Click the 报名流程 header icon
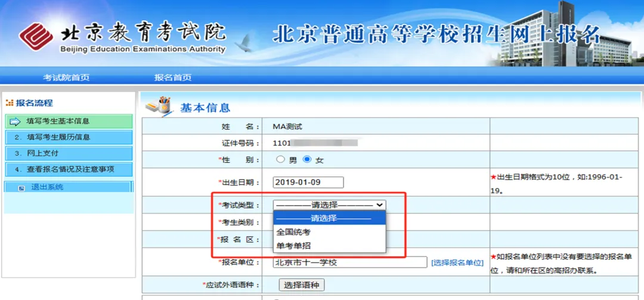 pyautogui.click(x=10, y=103)
